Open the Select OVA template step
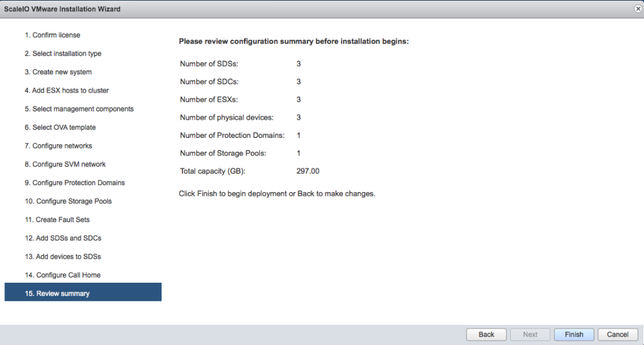 click(x=60, y=127)
